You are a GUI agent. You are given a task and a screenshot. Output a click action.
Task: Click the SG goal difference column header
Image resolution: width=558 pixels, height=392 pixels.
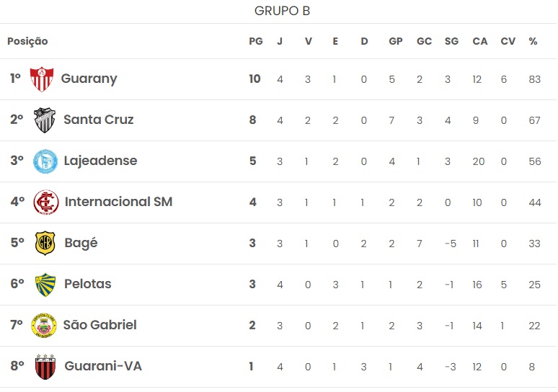pos(451,41)
